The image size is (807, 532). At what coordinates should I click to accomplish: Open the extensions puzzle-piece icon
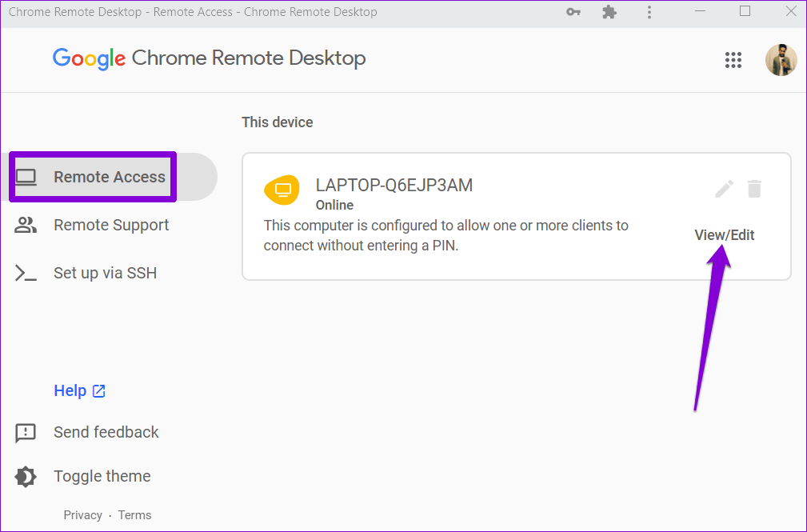click(x=609, y=12)
